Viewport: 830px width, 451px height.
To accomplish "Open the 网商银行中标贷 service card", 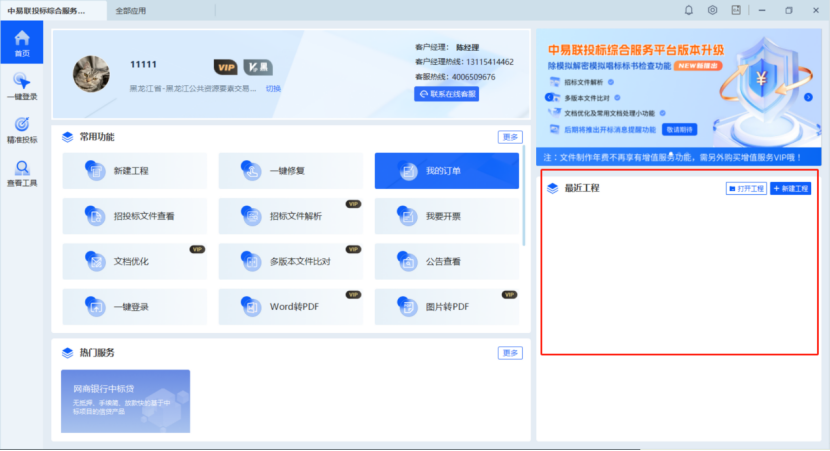I will (x=125, y=400).
